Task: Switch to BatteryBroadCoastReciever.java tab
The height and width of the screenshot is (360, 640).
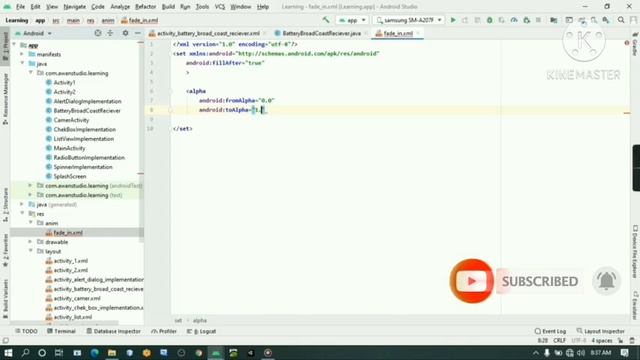Action: pos(321,33)
